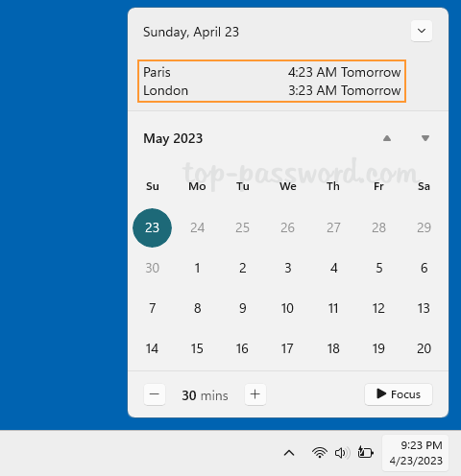461x476 pixels.
Task: Click the May 2023 month header
Action: click(173, 138)
